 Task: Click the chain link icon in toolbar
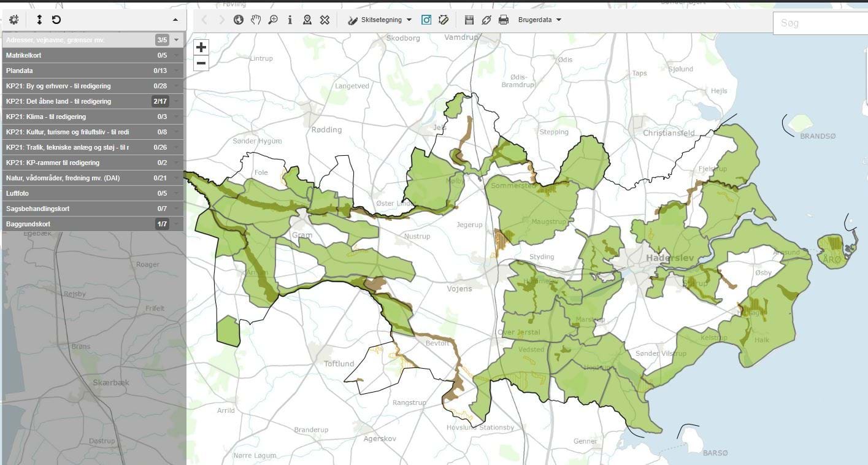click(486, 20)
